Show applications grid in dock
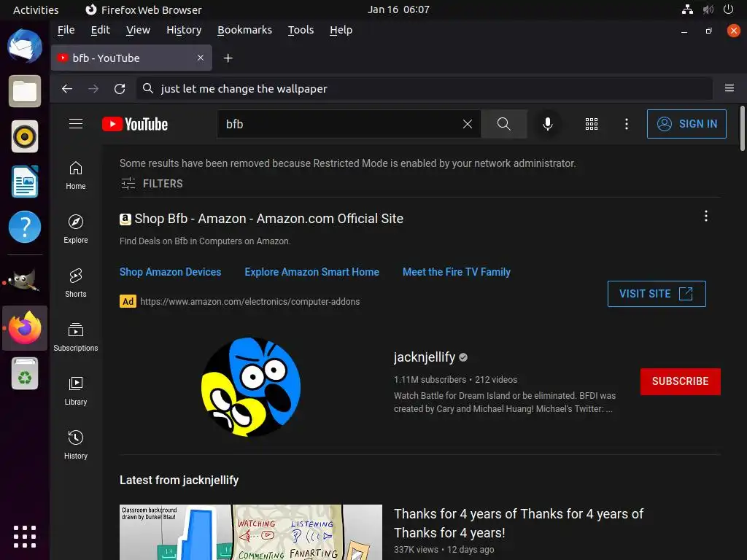The image size is (747, 560). (25, 537)
